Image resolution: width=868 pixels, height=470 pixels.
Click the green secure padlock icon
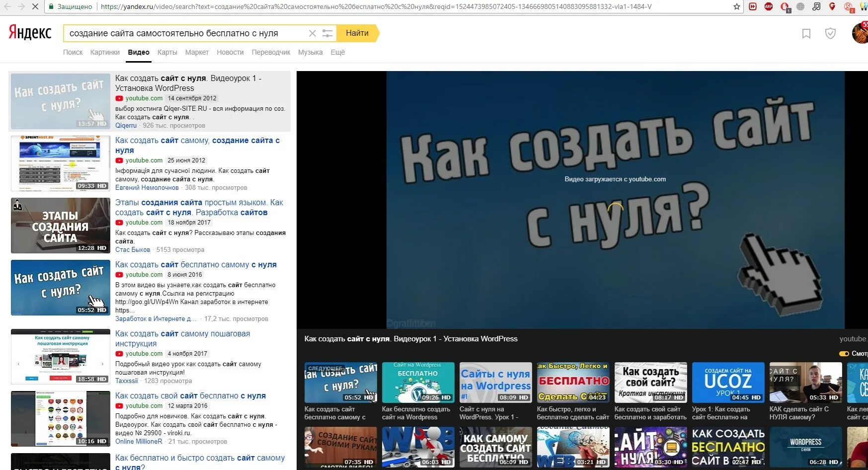coord(51,6)
